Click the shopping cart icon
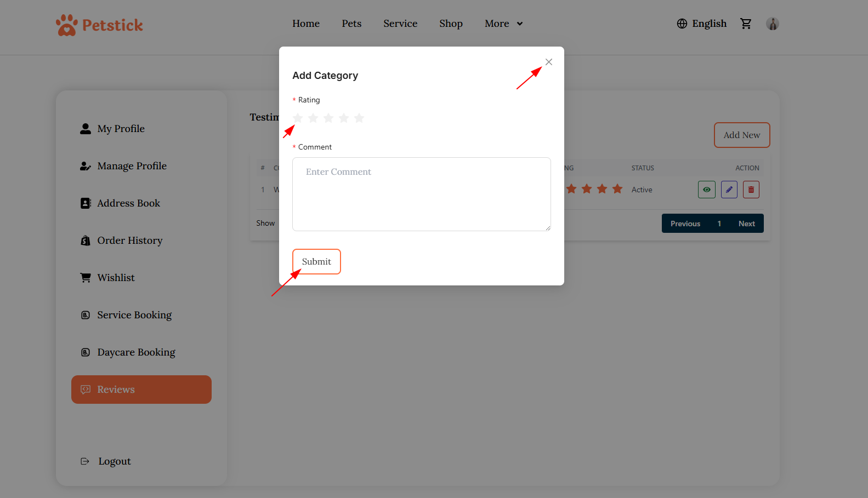The width and height of the screenshot is (868, 498). point(746,24)
